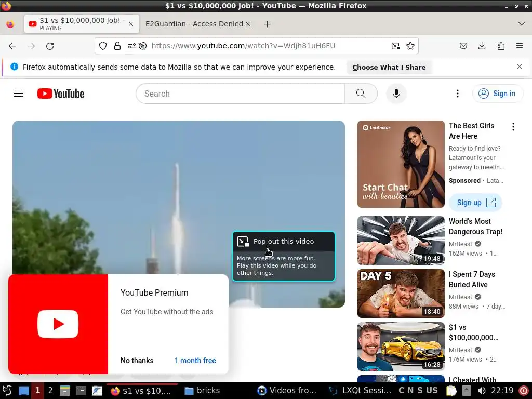Click the US keyboard layout indicator

(432, 391)
